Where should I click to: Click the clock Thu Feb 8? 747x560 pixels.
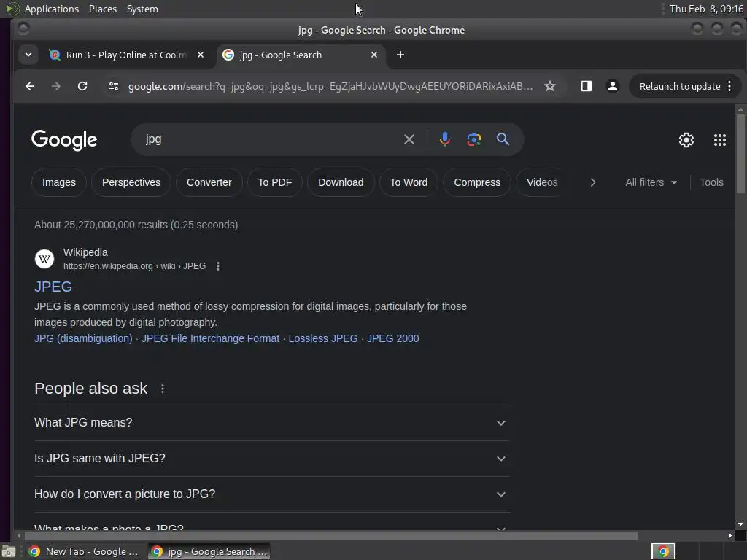[706, 9]
